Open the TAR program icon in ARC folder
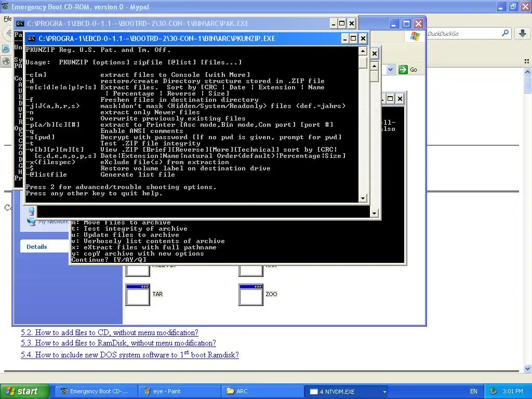Image resolution: width=532 pixels, height=399 pixels. click(137, 295)
